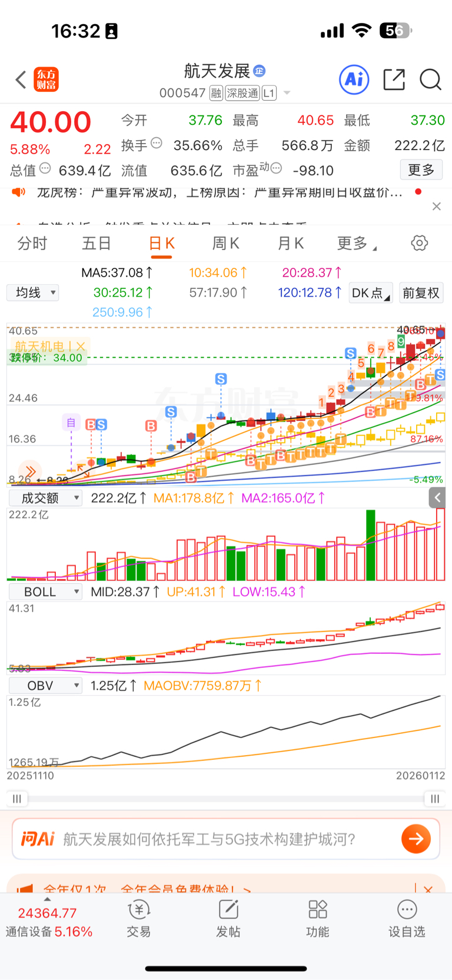
Task: Tap the left range slider handle
Action: (x=17, y=799)
